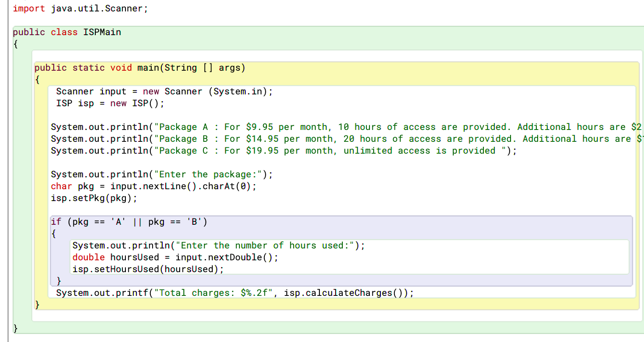The height and width of the screenshot is (342, 644).
Task: Click the 'public static void main(String [] args)' line
Action: click(140, 68)
